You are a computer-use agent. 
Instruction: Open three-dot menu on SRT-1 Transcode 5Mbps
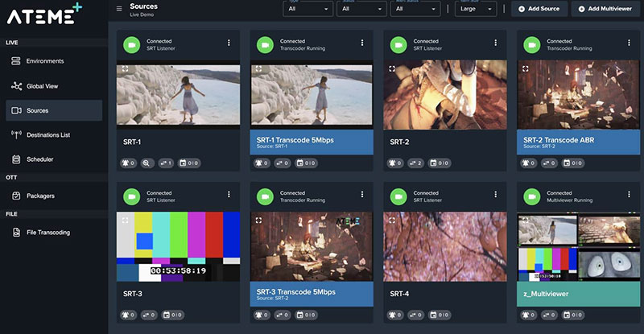pyautogui.click(x=362, y=43)
